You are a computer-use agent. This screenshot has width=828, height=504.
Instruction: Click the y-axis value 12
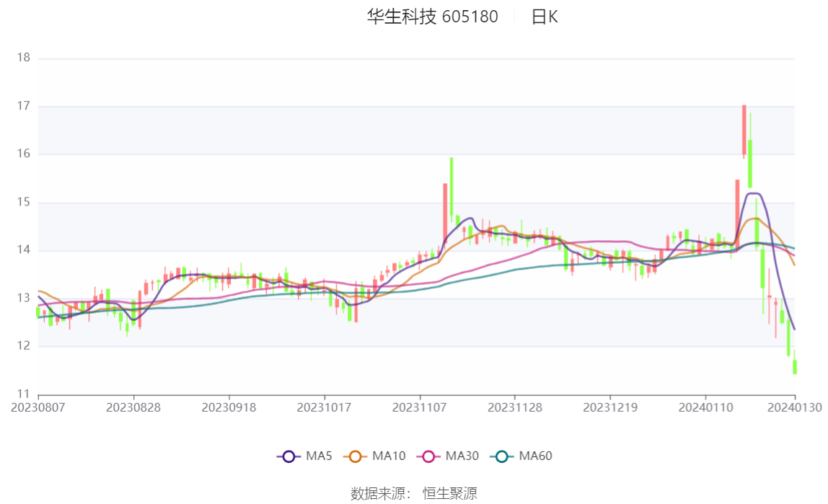tap(23, 345)
